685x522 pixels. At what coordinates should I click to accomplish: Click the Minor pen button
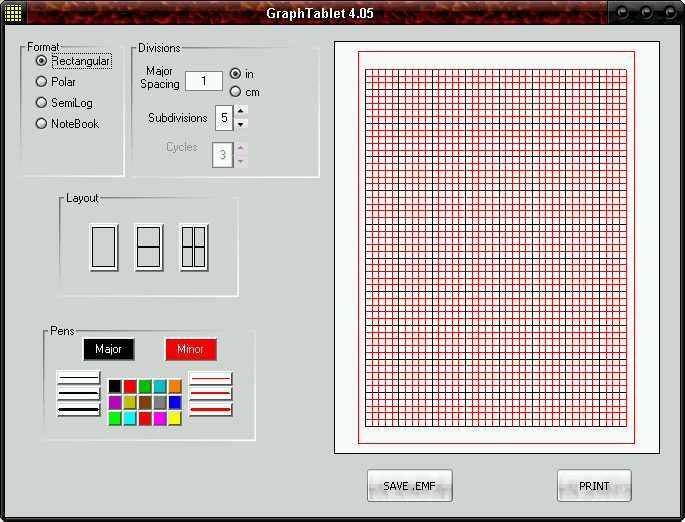click(190, 349)
